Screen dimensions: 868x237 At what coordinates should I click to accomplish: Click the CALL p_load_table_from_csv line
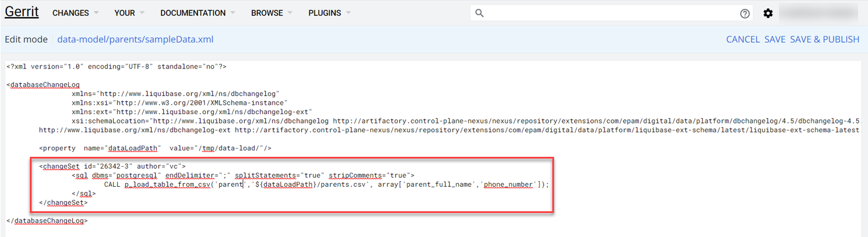pyautogui.click(x=327, y=184)
